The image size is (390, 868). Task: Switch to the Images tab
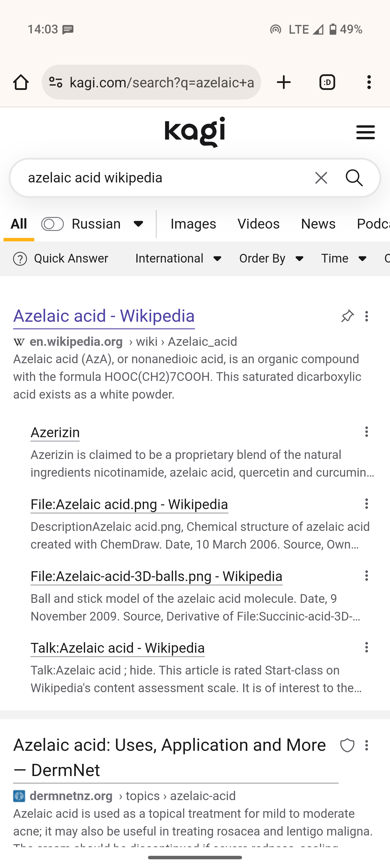[x=193, y=224]
